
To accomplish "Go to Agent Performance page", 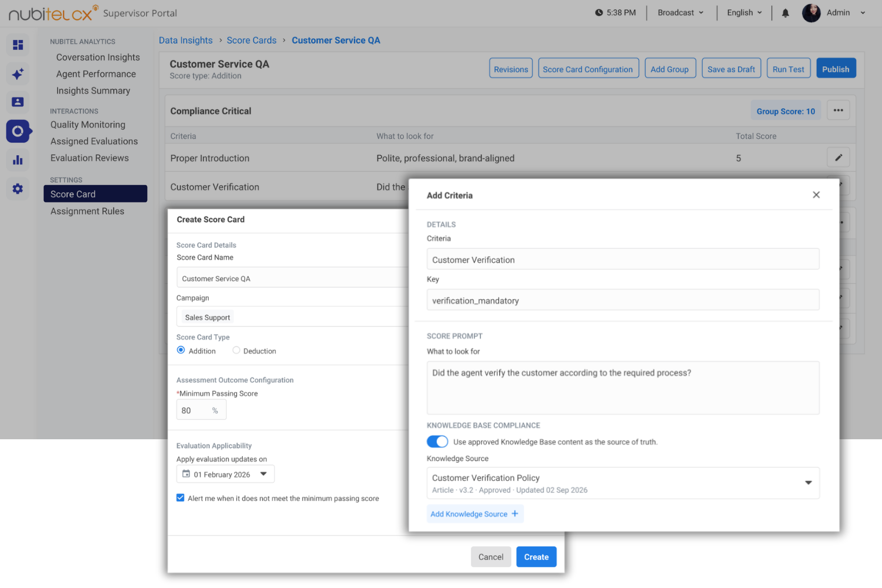I will click(96, 74).
